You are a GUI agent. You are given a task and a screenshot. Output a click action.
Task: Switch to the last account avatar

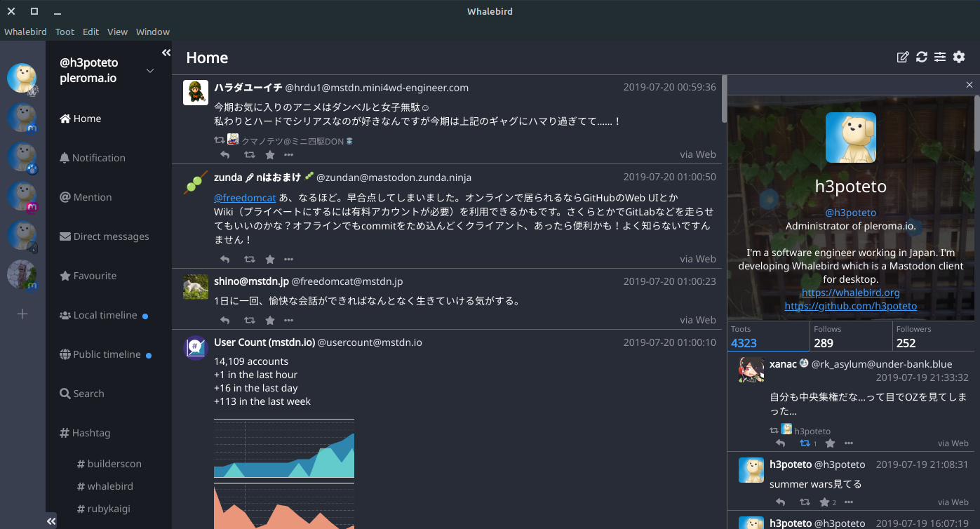click(x=22, y=274)
